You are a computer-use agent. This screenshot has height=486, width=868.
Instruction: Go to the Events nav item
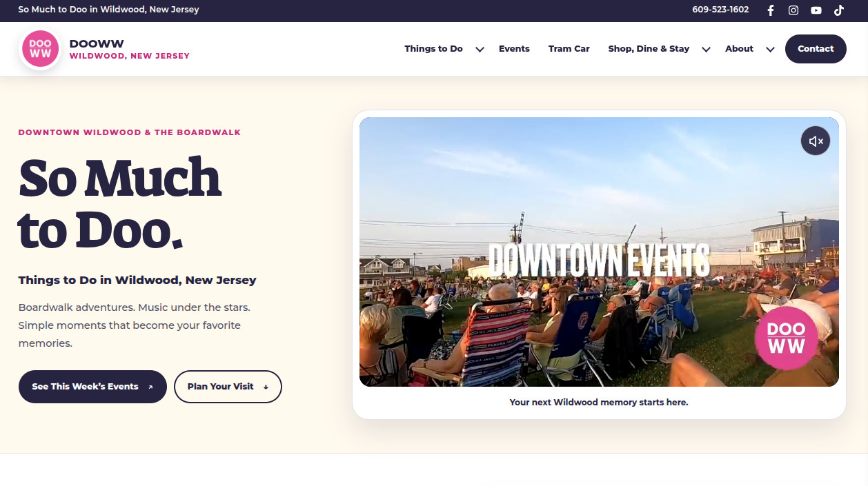coord(514,49)
